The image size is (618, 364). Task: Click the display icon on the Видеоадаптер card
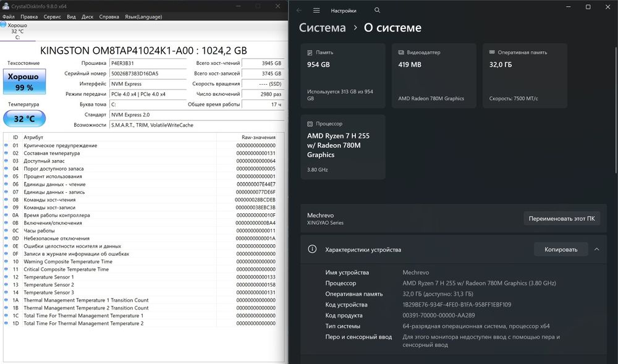click(x=401, y=53)
